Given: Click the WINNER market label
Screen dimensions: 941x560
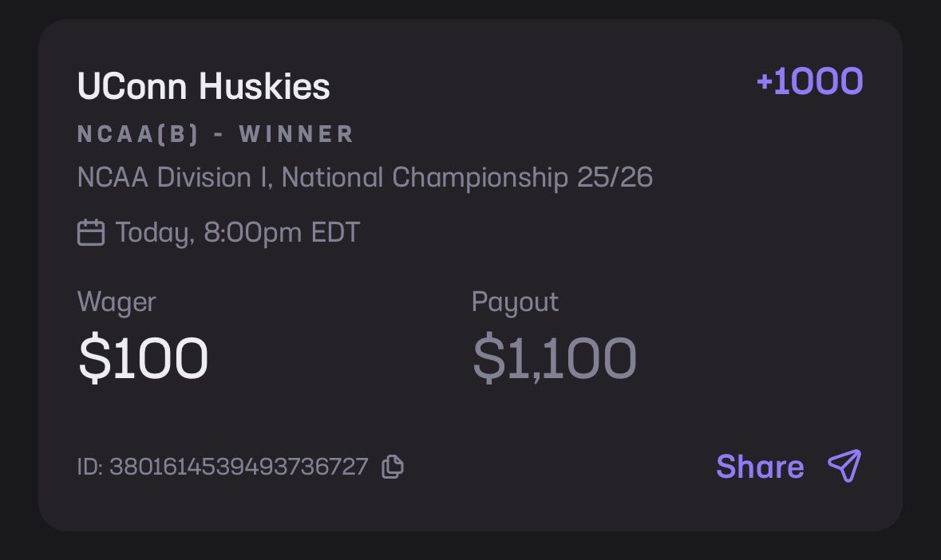Looking at the screenshot, I should pyautogui.click(x=296, y=134).
